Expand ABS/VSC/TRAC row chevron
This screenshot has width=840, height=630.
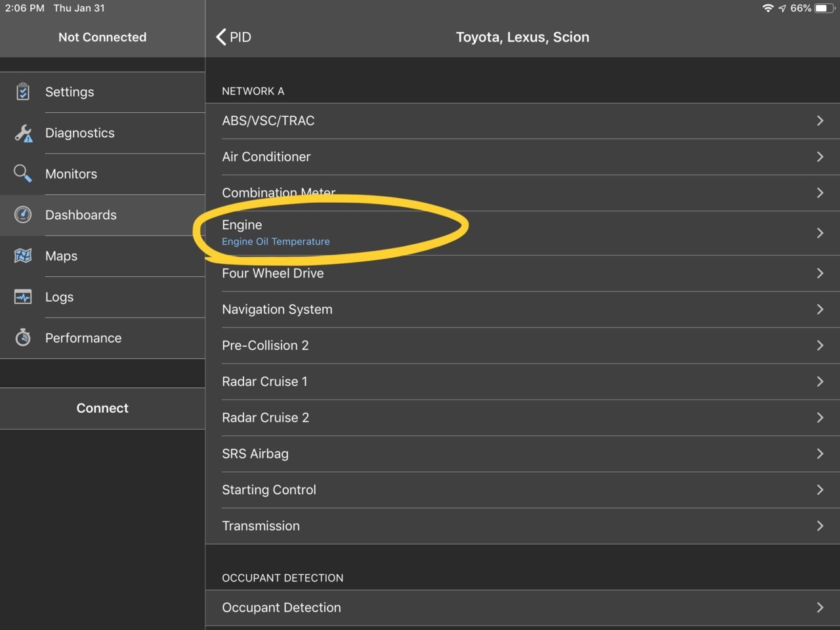820,121
